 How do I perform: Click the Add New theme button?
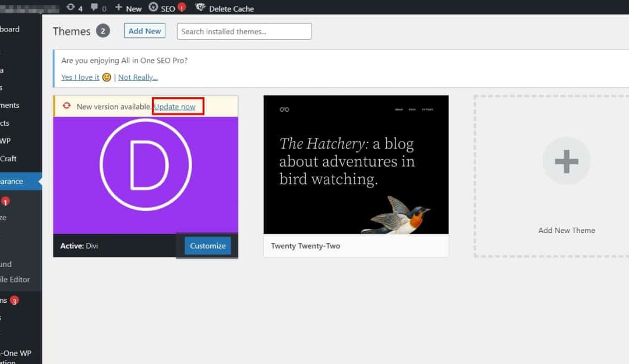[x=144, y=31]
